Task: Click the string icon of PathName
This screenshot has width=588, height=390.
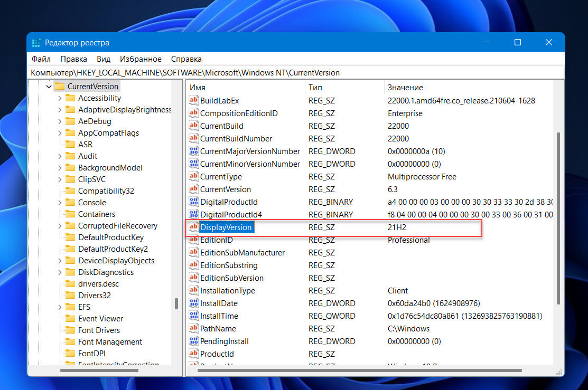Action: [x=193, y=328]
